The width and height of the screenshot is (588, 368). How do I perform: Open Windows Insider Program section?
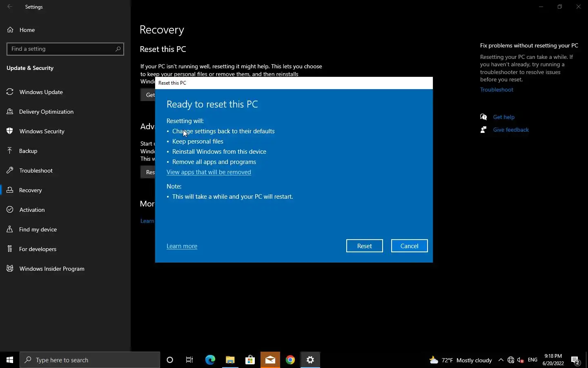pos(65,269)
